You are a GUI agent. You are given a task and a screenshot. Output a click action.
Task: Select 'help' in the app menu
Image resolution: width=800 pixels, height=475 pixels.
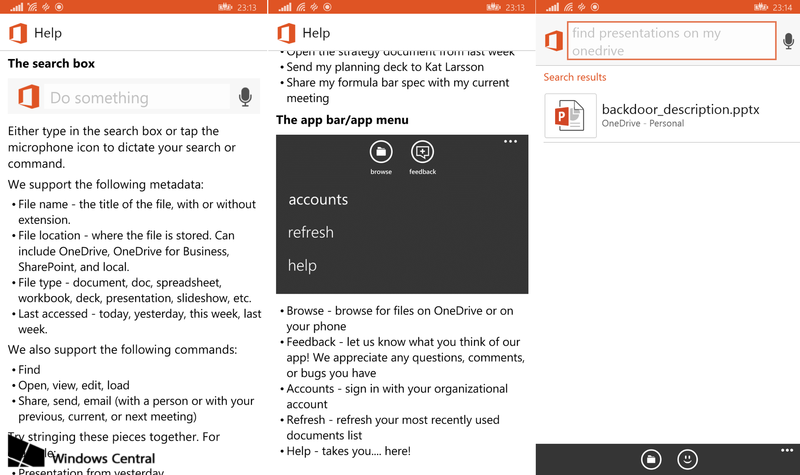(302, 265)
